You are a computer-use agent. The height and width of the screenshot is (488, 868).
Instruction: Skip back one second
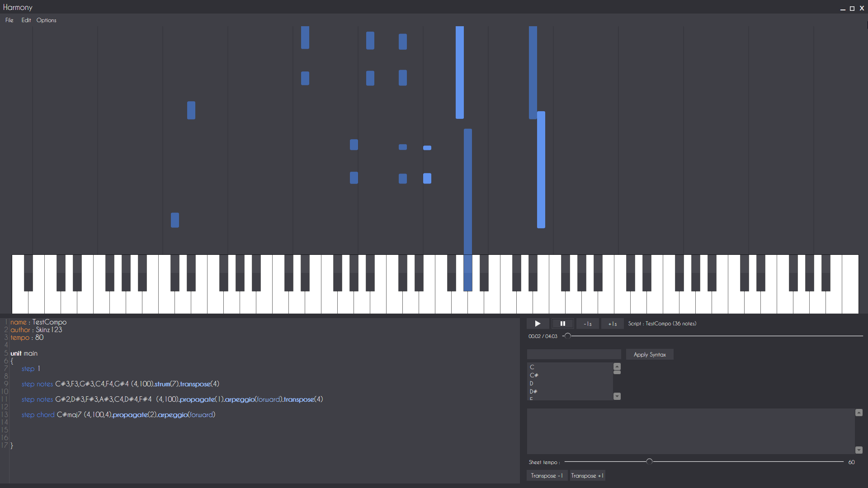[x=587, y=324]
